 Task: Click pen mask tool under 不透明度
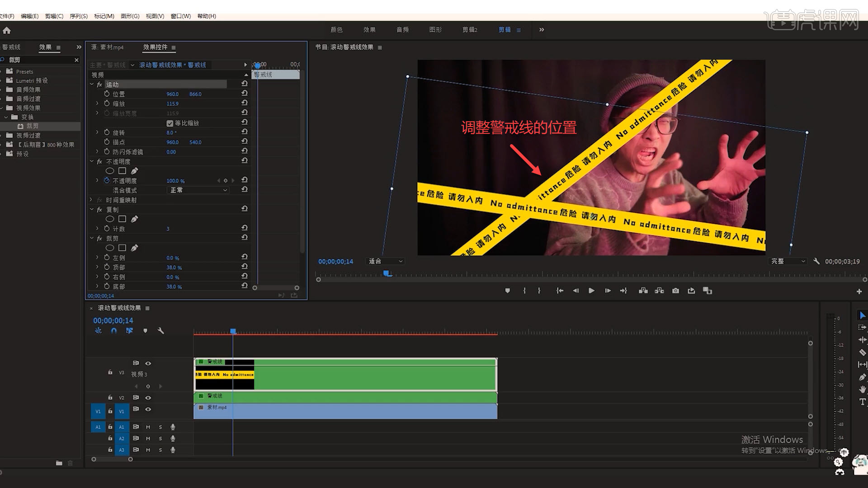coord(134,171)
